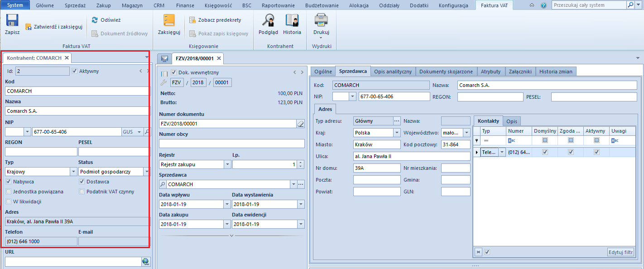Toggle the filter enabled checkbox beside the x button
The image size is (644, 269).
tap(487, 252)
